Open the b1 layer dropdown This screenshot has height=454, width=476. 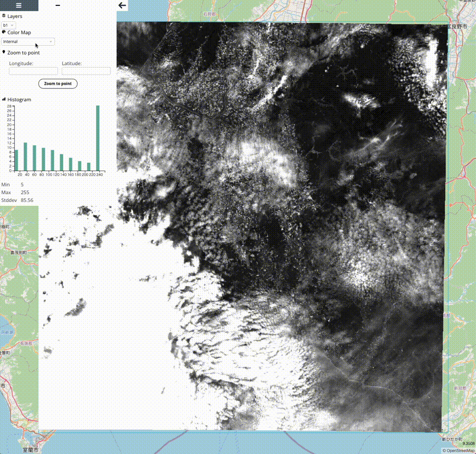point(8,25)
